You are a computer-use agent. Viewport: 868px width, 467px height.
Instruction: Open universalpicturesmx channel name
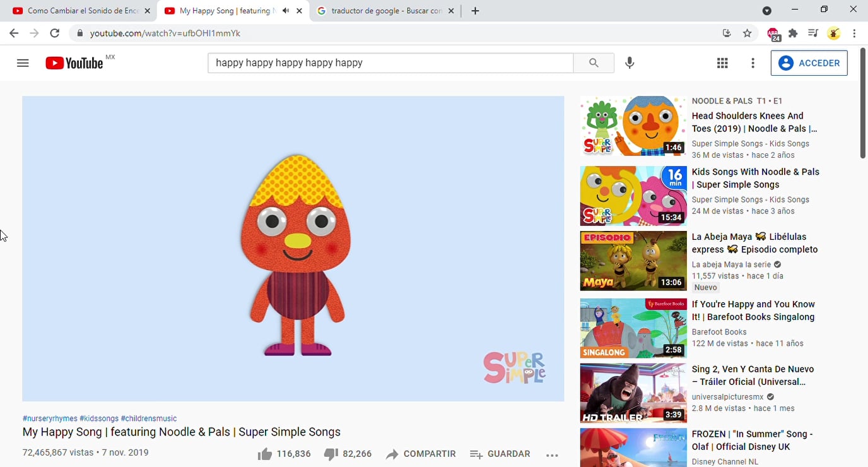click(x=727, y=397)
